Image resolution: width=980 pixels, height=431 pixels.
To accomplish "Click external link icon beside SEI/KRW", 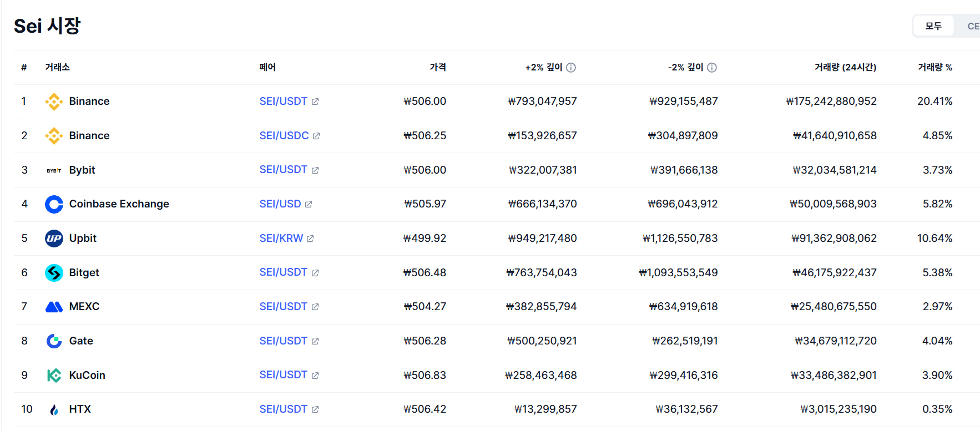I will (310, 239).
